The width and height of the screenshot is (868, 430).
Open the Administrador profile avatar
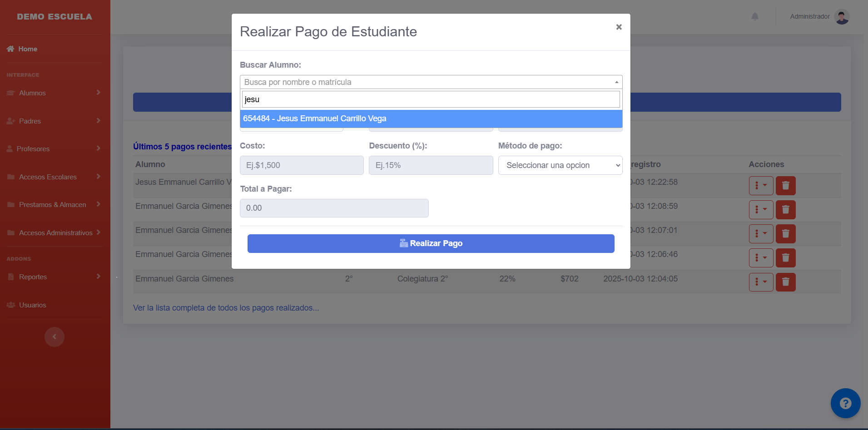[x=842, y=17]
